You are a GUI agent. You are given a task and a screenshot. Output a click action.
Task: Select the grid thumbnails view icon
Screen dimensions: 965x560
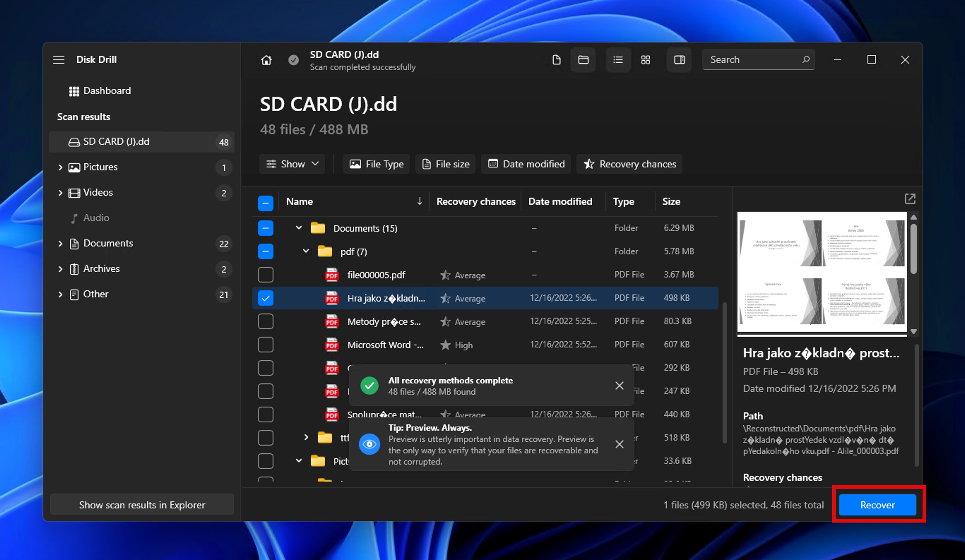coord(645,60)
